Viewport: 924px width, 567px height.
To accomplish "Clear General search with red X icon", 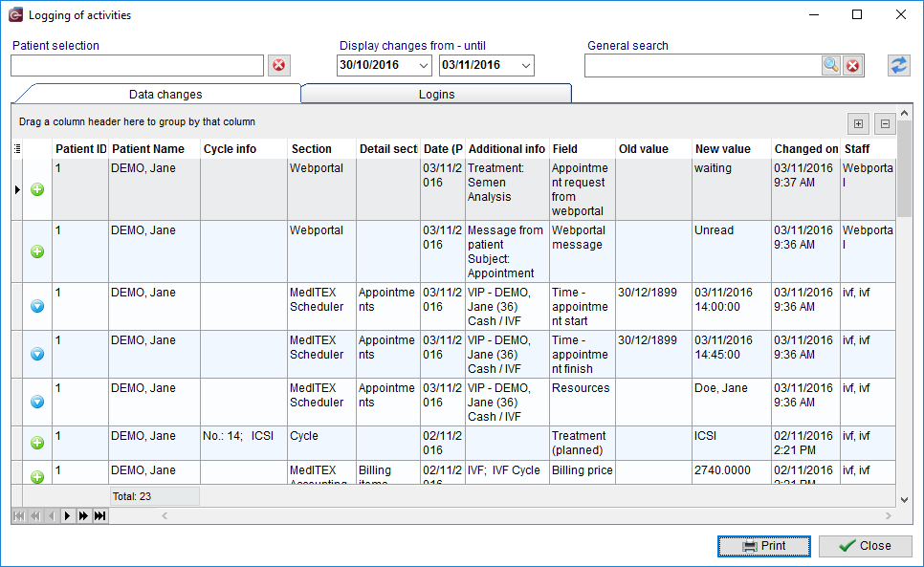I will [x=852, y=65].
